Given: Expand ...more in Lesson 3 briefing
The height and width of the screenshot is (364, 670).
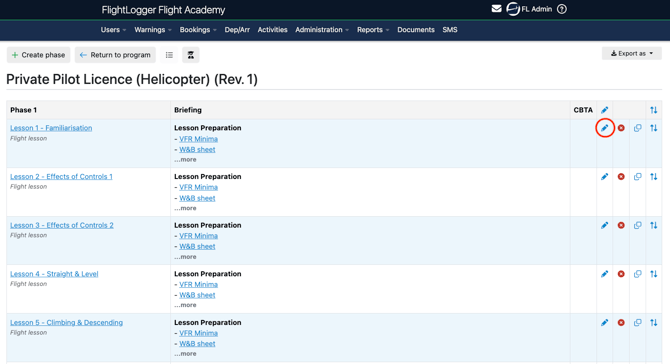Looking at the screenshot, I should [x=185, y=257].
